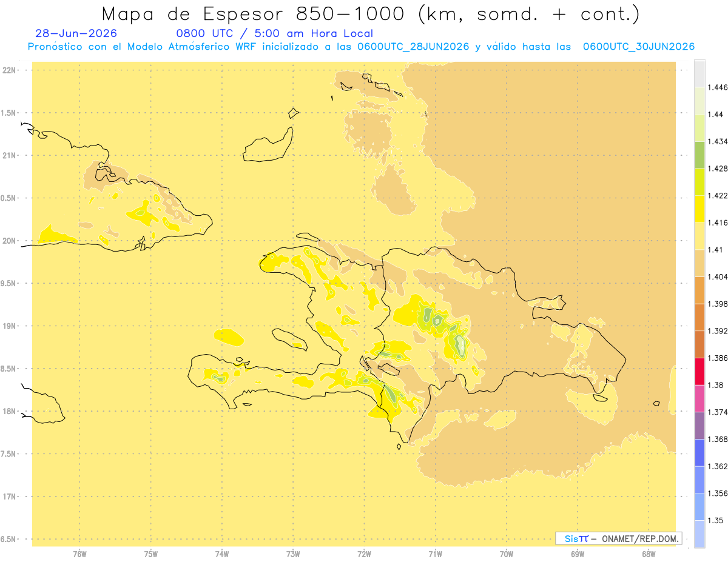The image size is (728, 562).
Task: Click the '1.422' colorbar value
Action: (717, 195)
